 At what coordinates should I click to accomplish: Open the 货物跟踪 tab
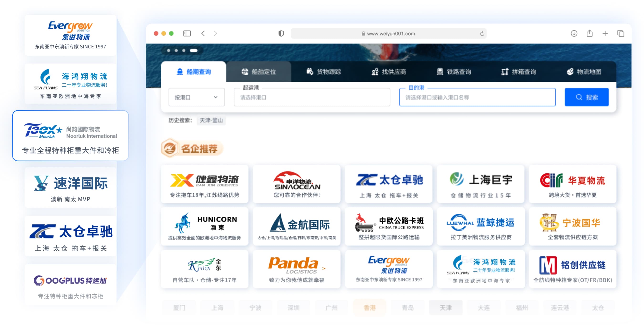click(323, 72)
